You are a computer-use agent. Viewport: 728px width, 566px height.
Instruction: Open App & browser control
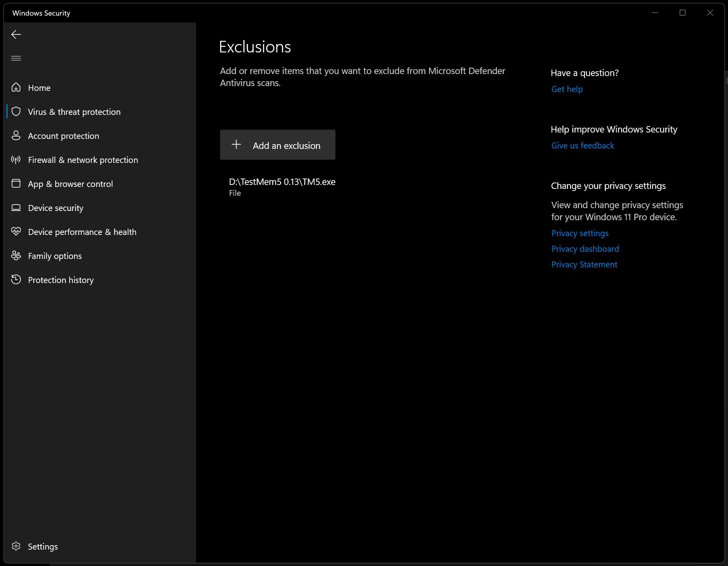(x=100, y=184)
